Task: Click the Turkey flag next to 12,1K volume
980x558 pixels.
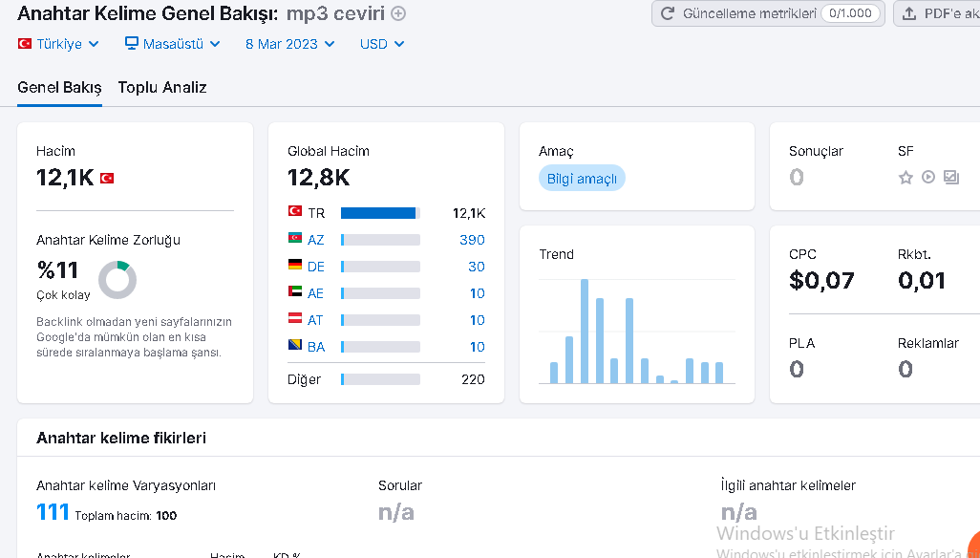Action: coord(107,178)
